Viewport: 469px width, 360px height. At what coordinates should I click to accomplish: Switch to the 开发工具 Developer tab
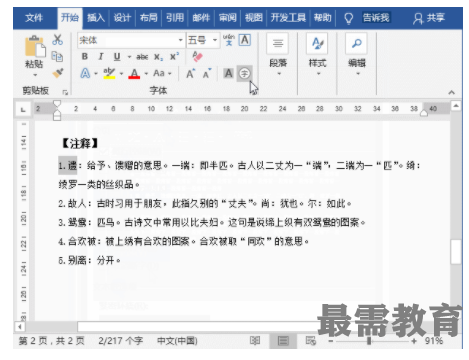(x=288, y=18)
